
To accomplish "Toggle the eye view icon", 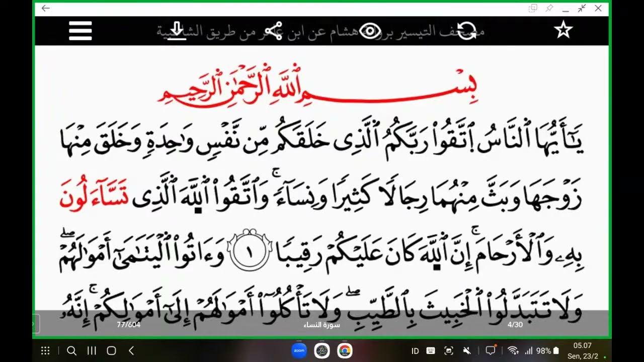I will (x=370, y=31).
